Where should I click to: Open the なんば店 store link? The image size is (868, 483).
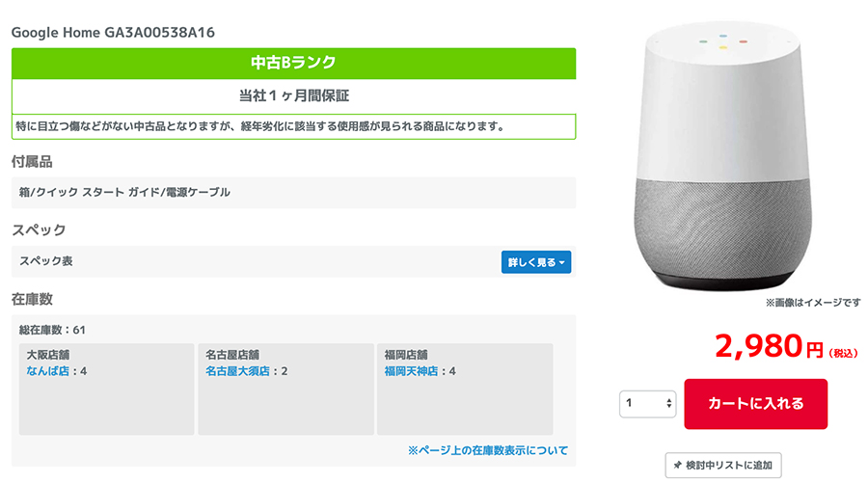[x=47, y=371]
